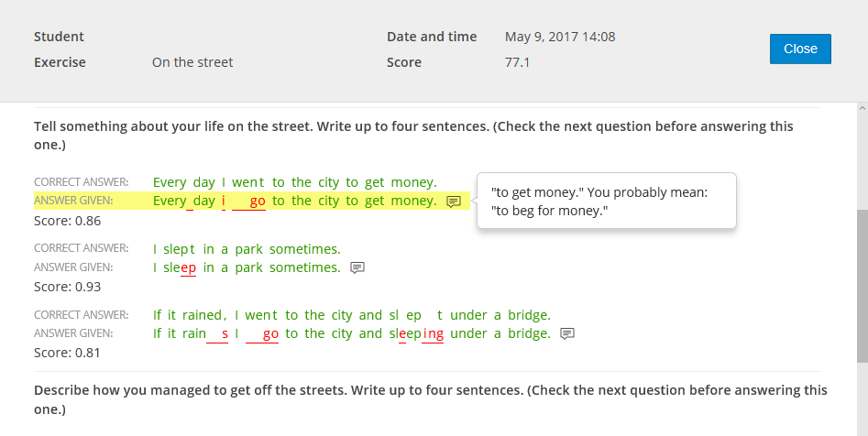Click the 'Describe how you managed to get off' question
This screenshot has height=436, width=868.
431,399
